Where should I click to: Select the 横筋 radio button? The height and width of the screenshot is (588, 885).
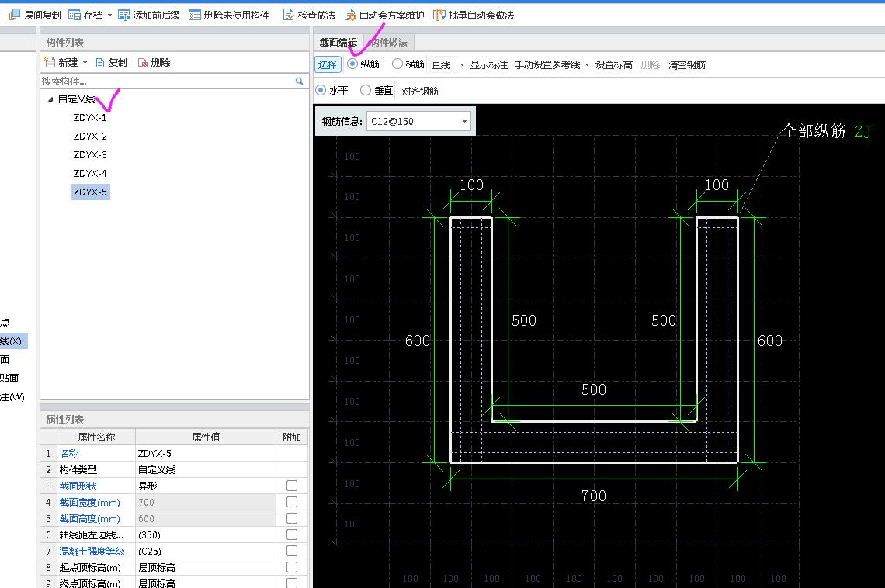(x=397, y=64)
